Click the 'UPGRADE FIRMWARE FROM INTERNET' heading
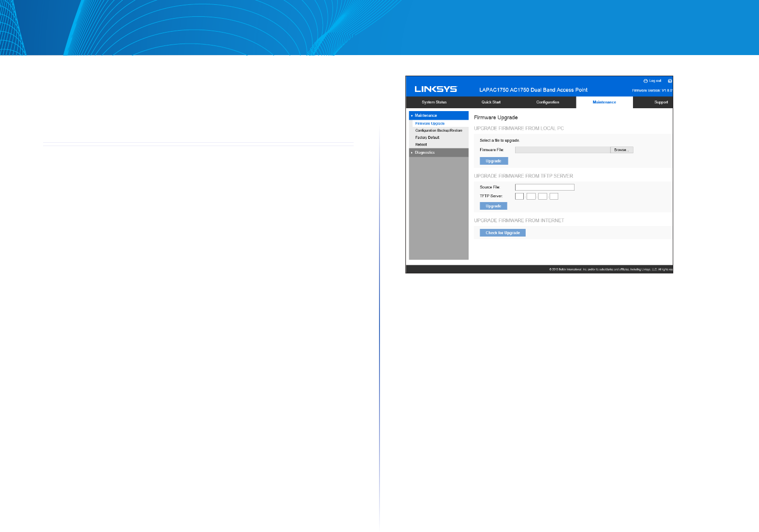Viewport: 759px width, 532px height. coord(519,220)
